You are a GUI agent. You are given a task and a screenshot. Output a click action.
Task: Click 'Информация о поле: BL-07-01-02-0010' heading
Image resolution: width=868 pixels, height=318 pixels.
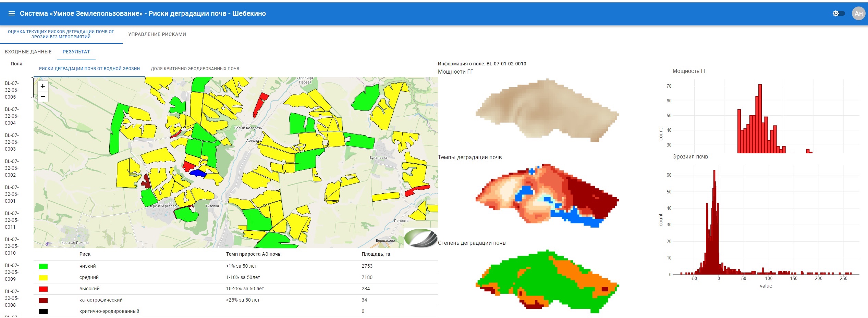tap(482, 64)
